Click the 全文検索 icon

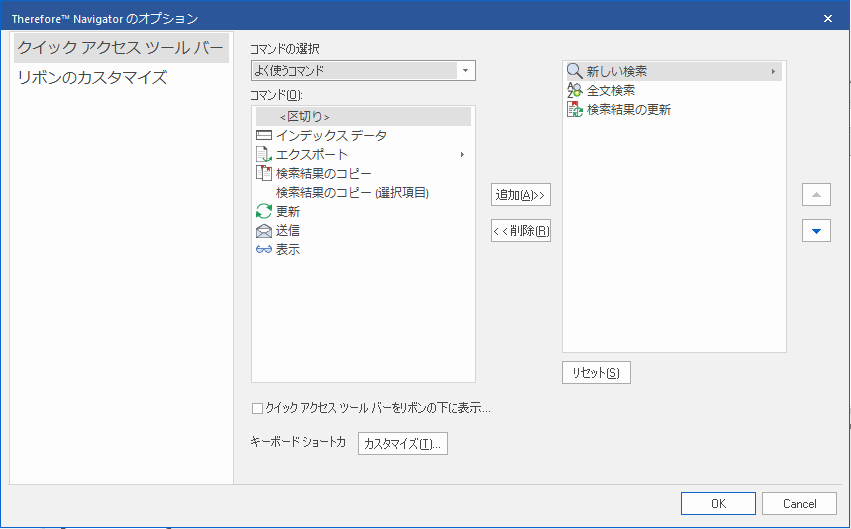click(575, 90)
